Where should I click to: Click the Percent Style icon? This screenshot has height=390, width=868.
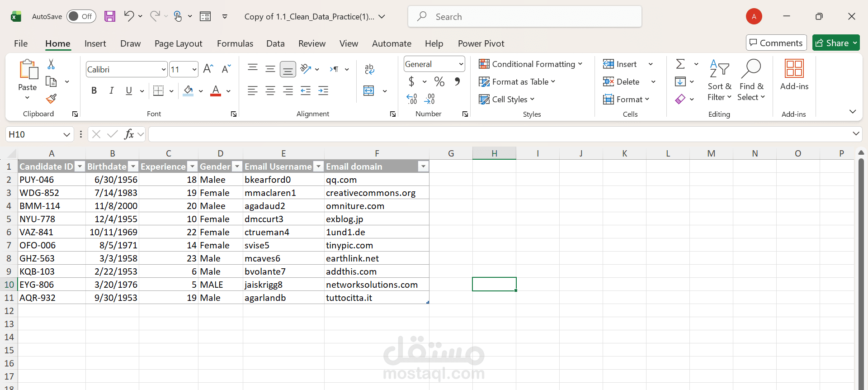pyautogui.click(x=439, y=81)
